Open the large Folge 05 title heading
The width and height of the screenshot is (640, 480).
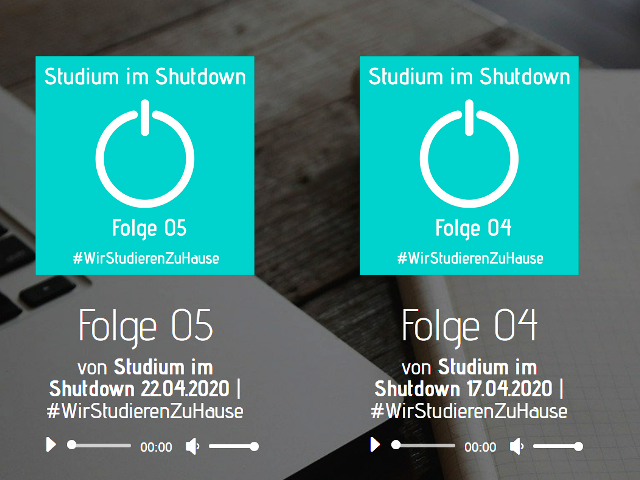(x=146, y=327)
